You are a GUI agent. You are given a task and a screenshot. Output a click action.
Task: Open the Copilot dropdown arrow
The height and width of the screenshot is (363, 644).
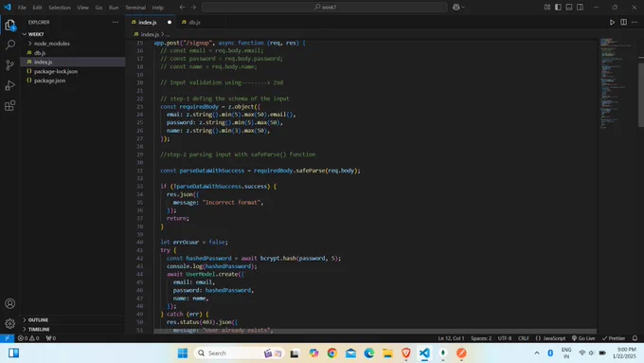point(463,7)
